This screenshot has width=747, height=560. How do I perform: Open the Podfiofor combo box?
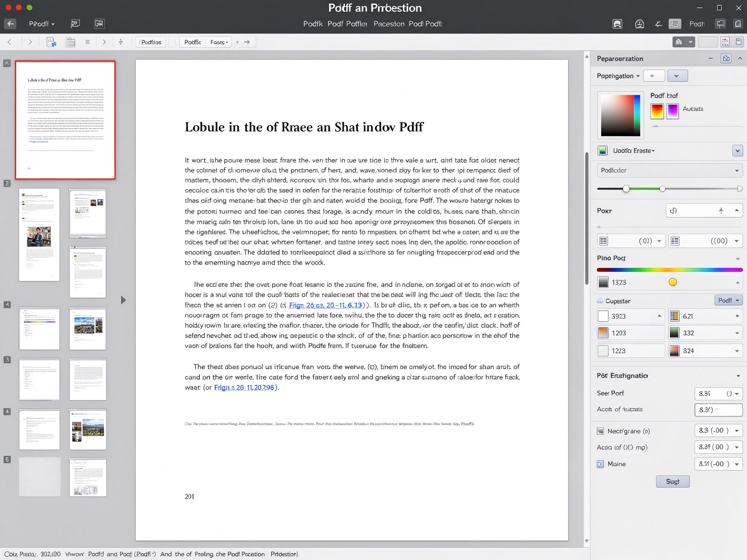[x=670, y=171]
